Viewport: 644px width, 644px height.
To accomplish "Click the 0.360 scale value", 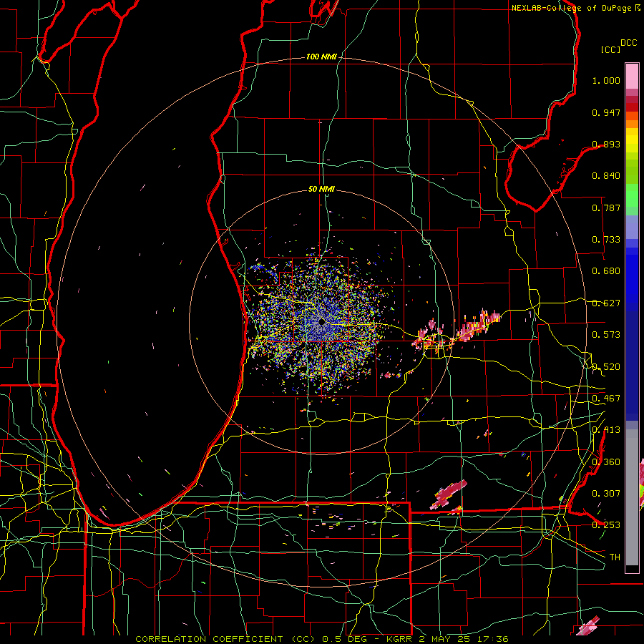I will tap(606, 462).
